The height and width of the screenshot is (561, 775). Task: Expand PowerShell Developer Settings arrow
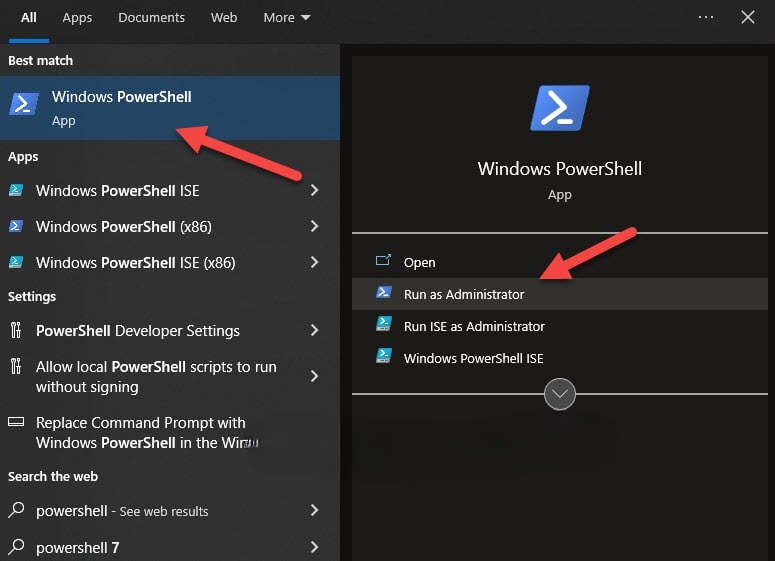tap(314, 330)
